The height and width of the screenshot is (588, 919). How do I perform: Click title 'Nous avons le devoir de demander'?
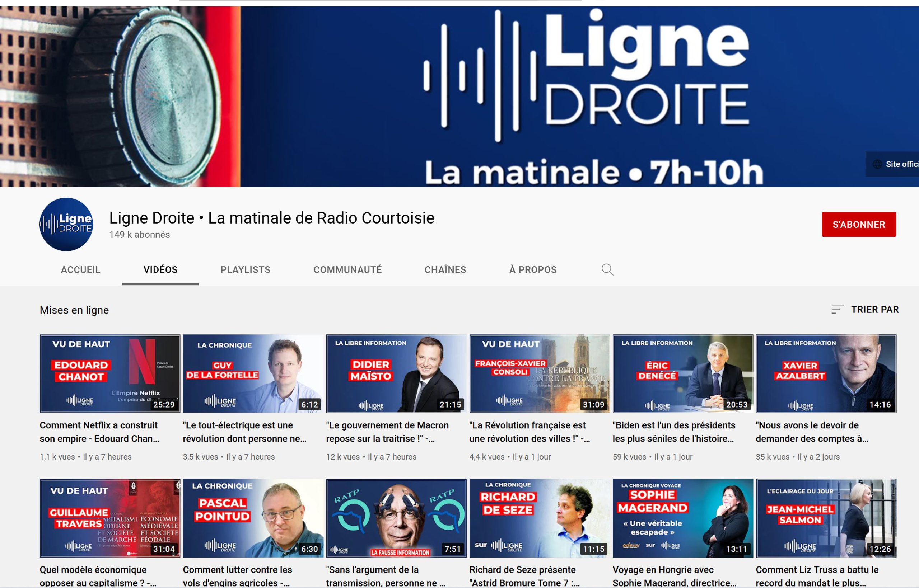[x=812, y=432]
